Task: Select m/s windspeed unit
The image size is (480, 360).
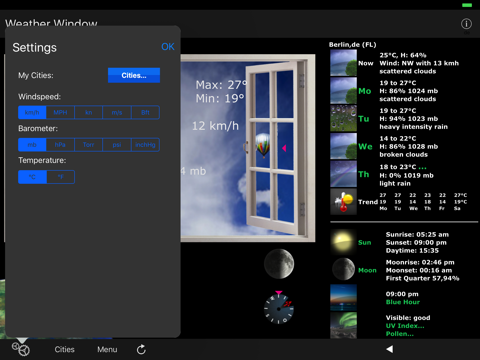Action: point(117,112)
